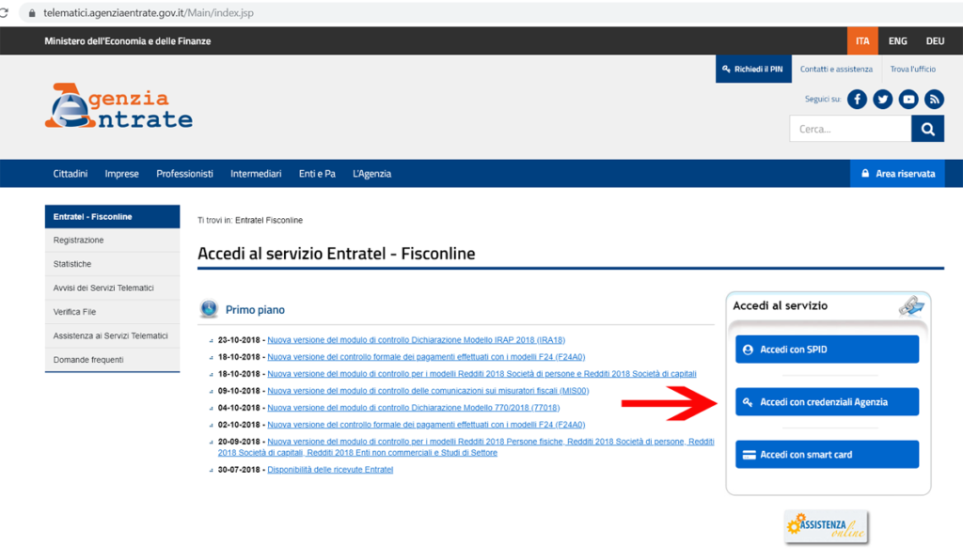Open the Twitter icon next to Seguici su
Image resolution: width=963 pixels, height=560 pixels.
pyautogui.click(x=882, y=100)
